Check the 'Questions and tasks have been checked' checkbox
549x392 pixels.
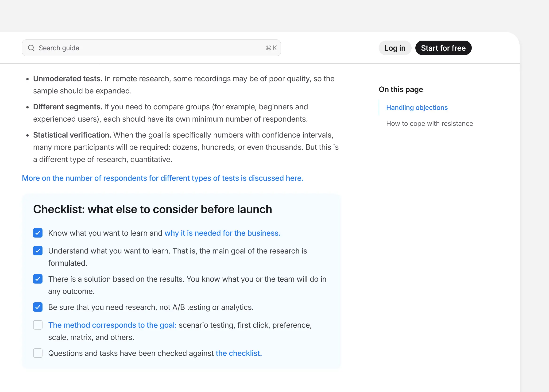(38, 353)
